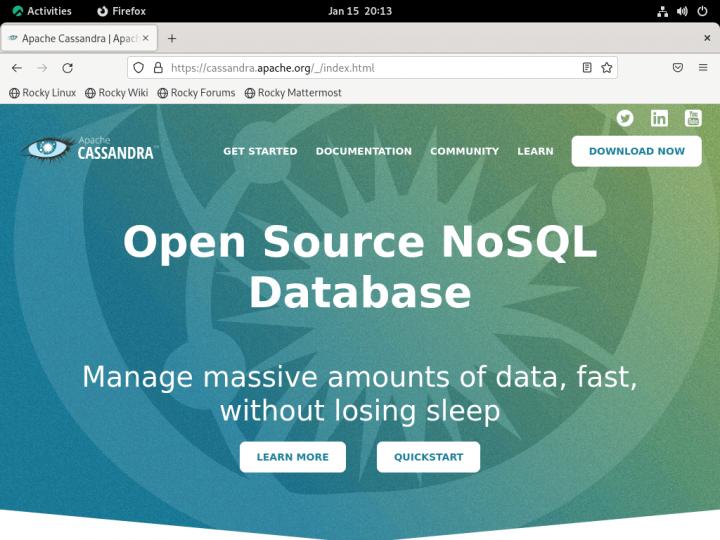The width and height of the screenshot is (720, 540).
Task: Go back to previous page
Action: pos(17,68)
